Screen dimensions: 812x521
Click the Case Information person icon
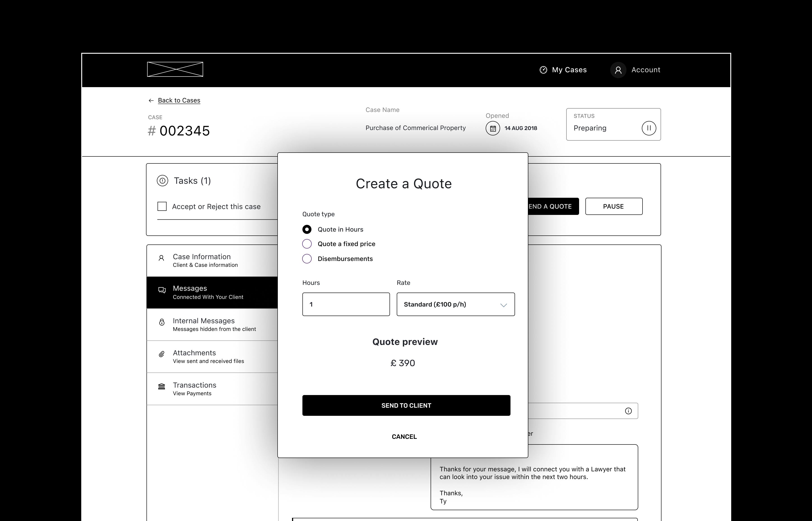pyautogui.click(x=161, y=258)
